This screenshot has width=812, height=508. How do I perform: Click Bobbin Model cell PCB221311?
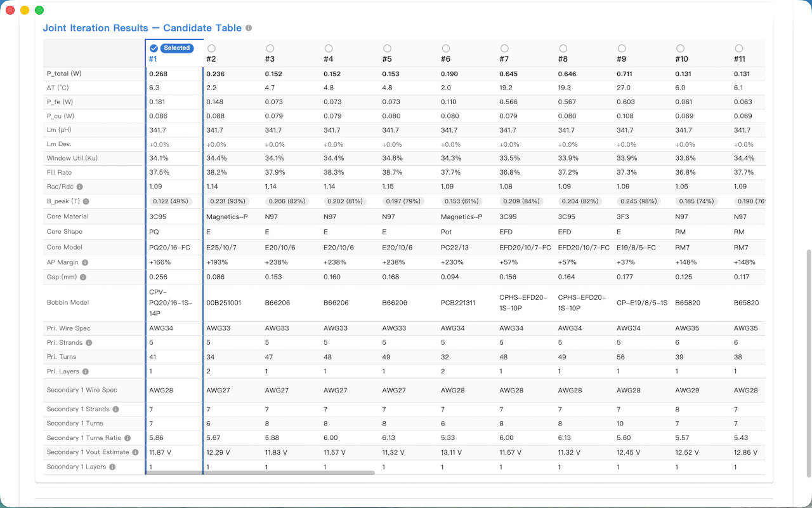point(457,303)
